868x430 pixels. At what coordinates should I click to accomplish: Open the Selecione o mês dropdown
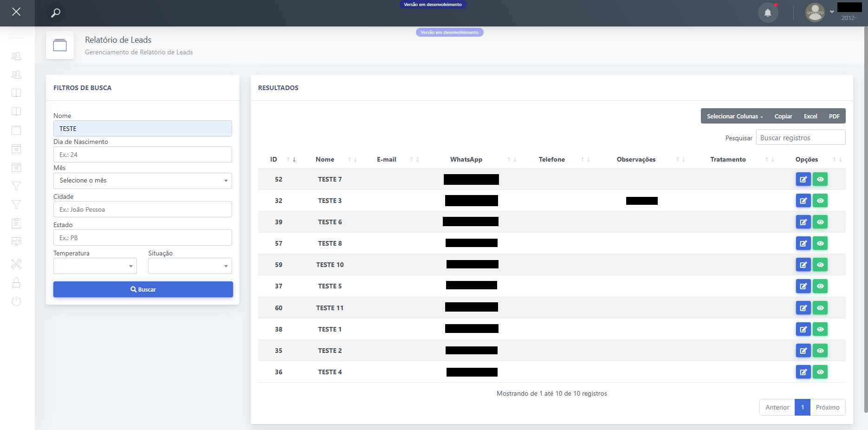[x=143, y=181]
